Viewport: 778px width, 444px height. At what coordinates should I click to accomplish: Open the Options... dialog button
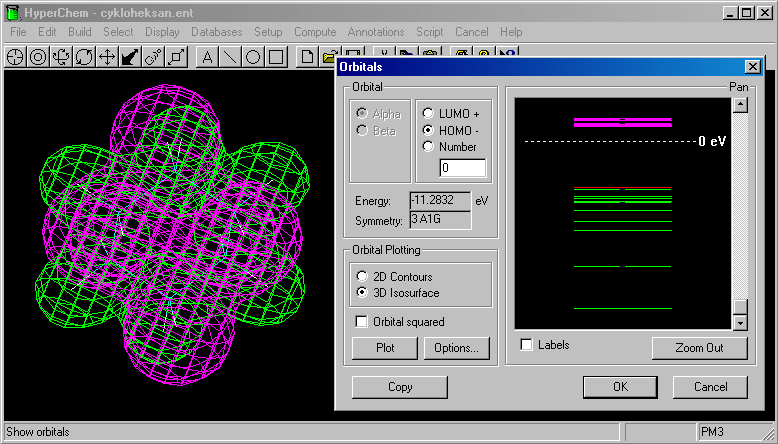point(457,348)
